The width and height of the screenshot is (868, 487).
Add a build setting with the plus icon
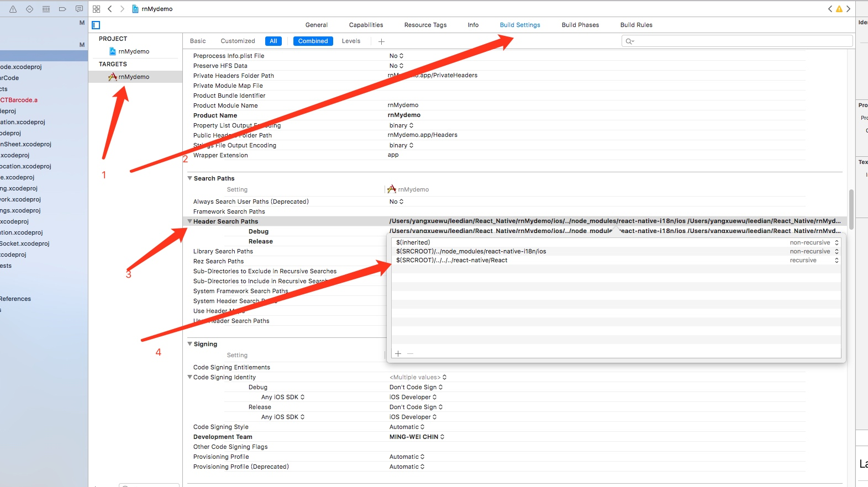(381, 41)
